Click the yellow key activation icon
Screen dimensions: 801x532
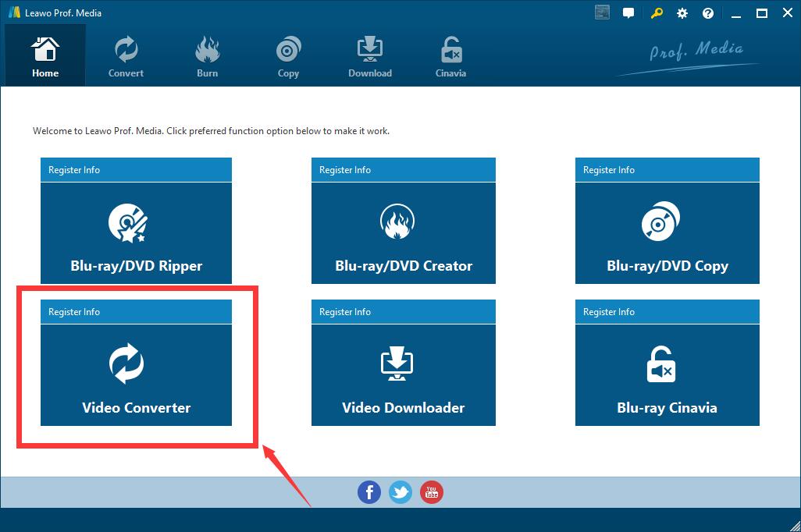pos(657,13)
